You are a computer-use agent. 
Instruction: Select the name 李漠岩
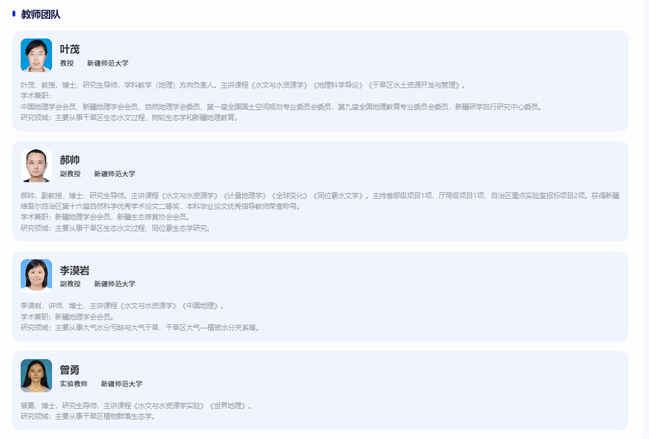pyautogui.click(x=74, y=270)
